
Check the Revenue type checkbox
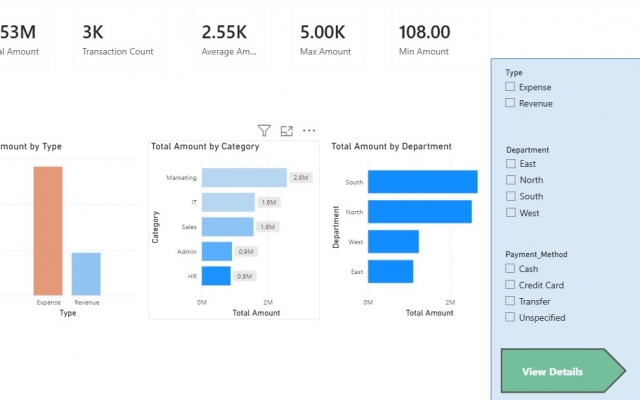coord(510,103)
